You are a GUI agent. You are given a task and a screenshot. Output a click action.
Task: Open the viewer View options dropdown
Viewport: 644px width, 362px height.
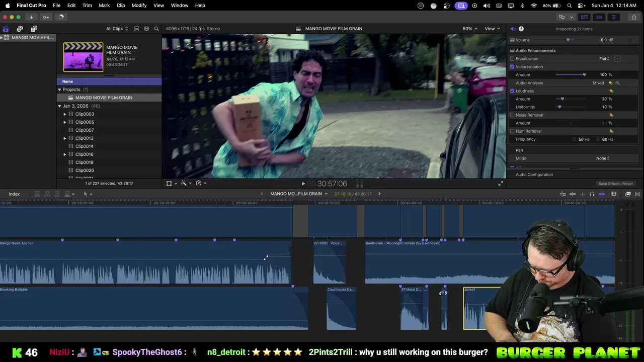coord(492,29)
